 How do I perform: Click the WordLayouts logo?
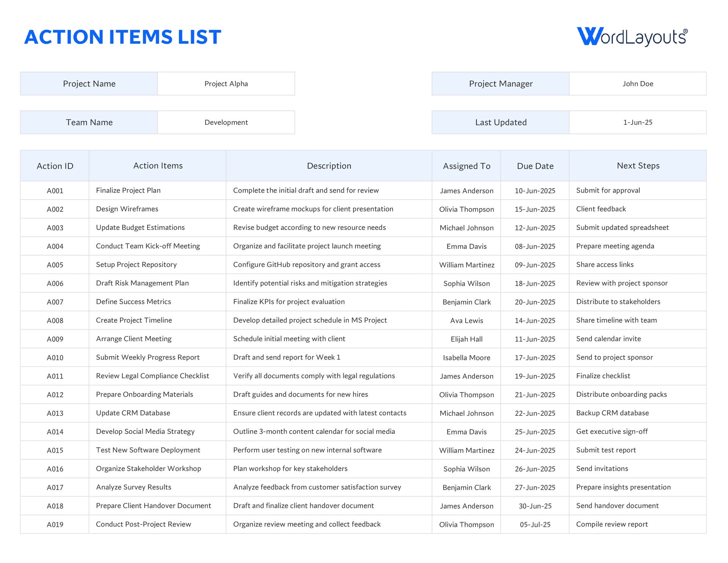[x=631, y=37]
